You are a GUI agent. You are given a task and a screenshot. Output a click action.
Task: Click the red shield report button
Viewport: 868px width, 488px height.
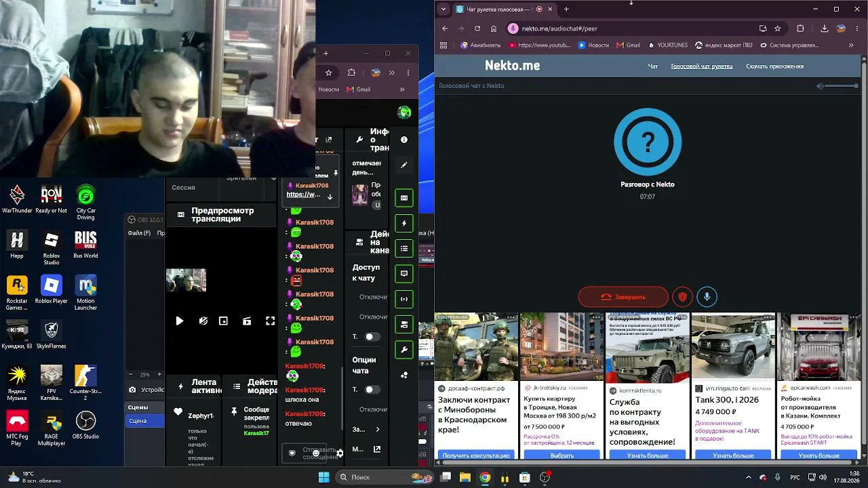pos(682,297)
